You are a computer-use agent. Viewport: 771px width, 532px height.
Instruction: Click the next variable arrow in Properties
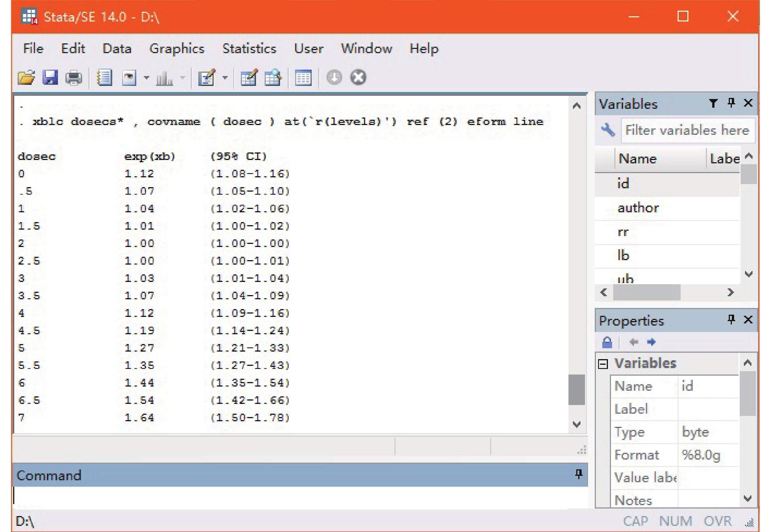(651, 342)
